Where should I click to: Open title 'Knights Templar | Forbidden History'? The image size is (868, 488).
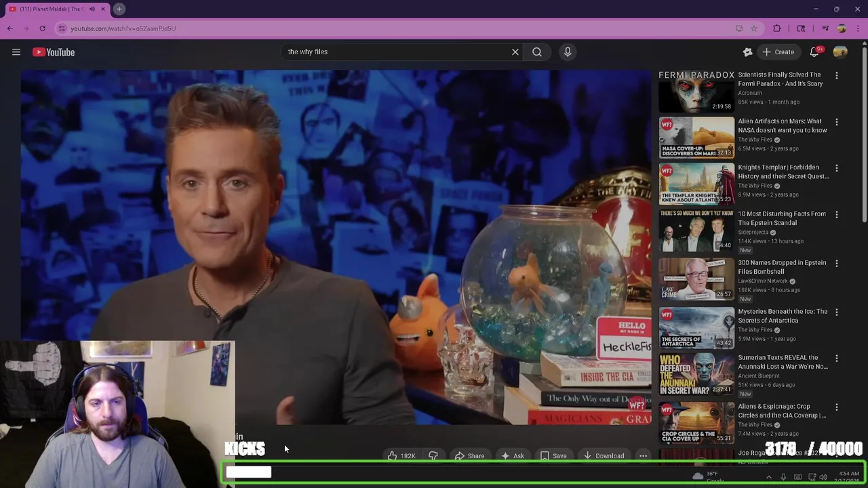[783, 171]
